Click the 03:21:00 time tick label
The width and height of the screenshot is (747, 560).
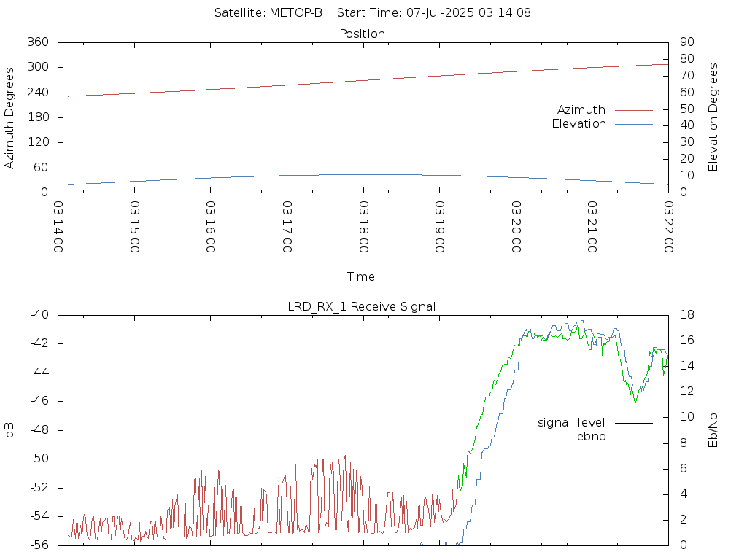(x=592, y=227)
